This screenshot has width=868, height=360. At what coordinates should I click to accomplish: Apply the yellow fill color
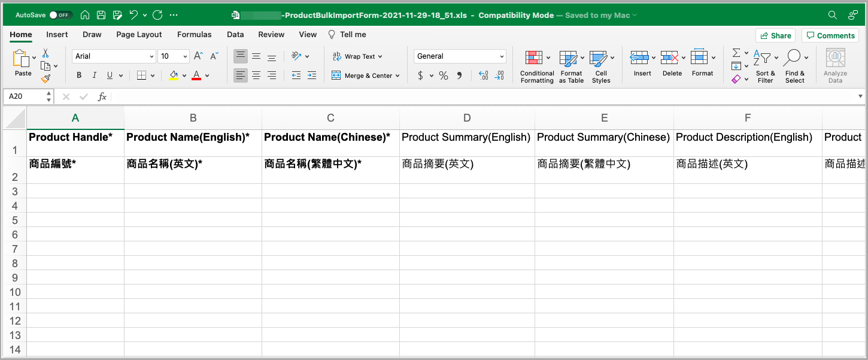[x=174, y=75]
